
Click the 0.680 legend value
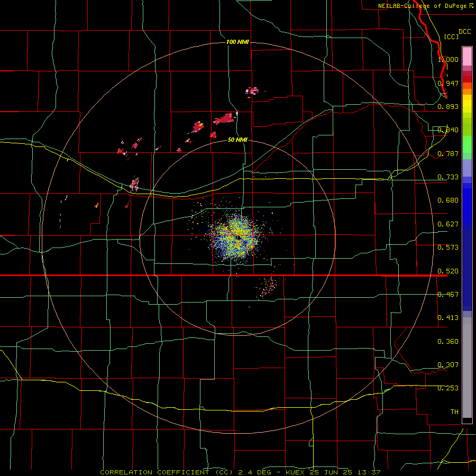point(448,200)
